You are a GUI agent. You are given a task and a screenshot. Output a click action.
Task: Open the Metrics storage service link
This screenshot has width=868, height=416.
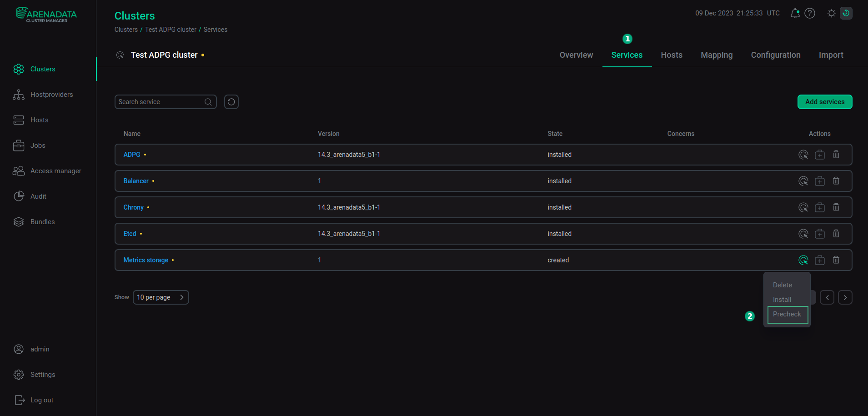coord(146,260)
